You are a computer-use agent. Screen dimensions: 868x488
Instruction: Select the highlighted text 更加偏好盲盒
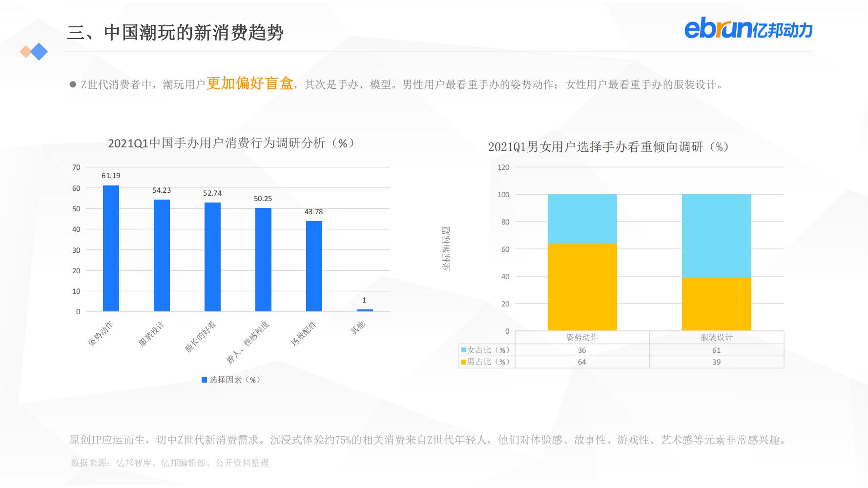(x=250, y=84)
